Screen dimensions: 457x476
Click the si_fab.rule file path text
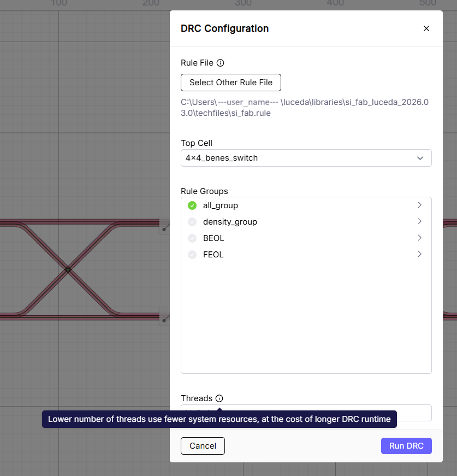305,108
